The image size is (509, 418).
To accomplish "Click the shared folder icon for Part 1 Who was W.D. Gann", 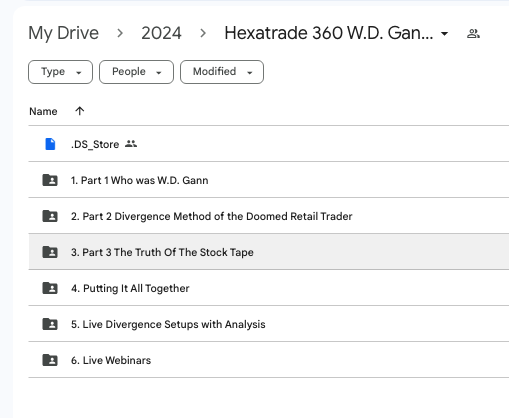I will (50, 180).
